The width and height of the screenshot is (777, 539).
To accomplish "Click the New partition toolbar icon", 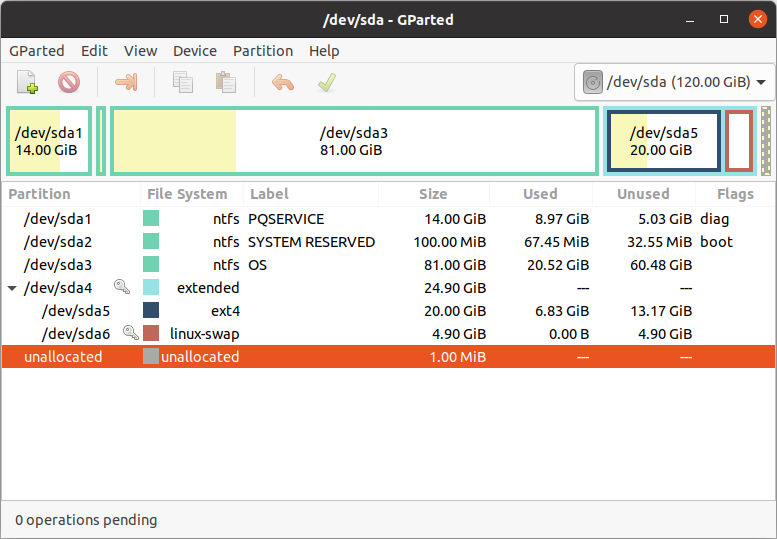I will click(x=27, y=82).
